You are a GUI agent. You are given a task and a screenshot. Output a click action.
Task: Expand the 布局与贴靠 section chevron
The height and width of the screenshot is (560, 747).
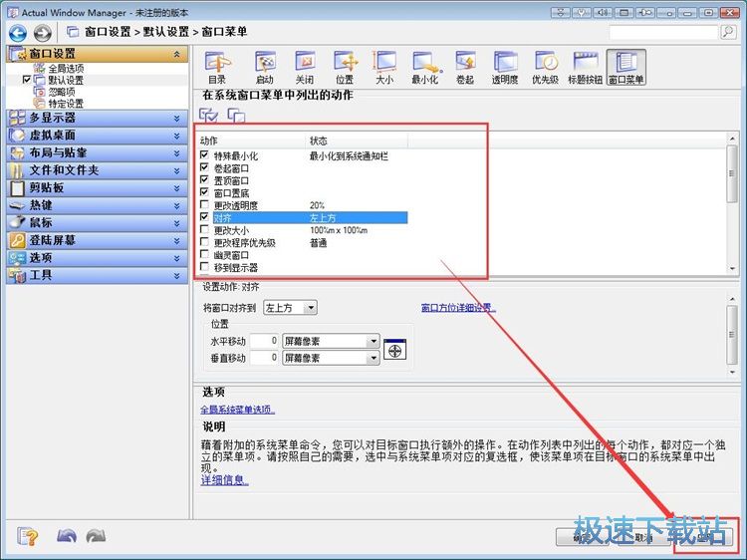coord(176,153)
